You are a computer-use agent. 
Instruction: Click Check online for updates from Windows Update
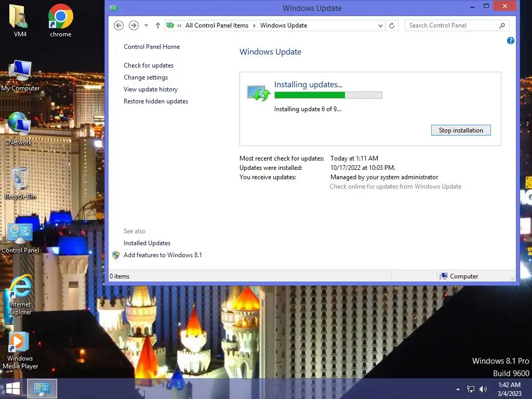(x=395, y=187)
